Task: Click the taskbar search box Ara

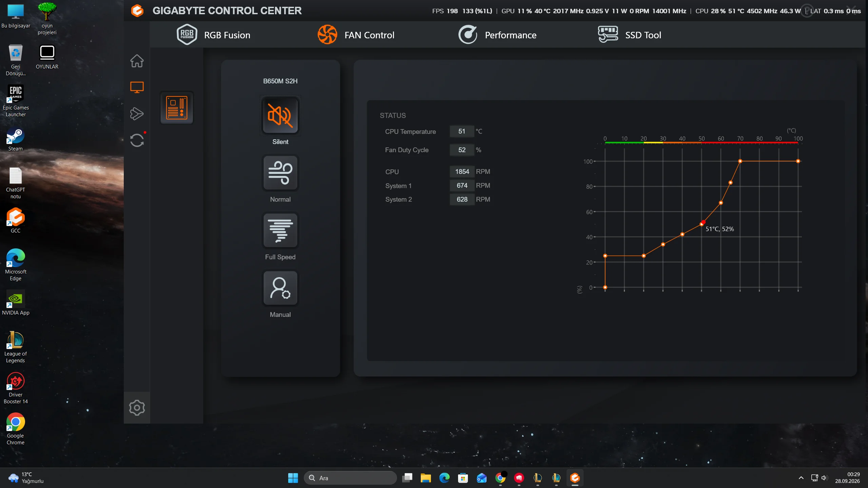Action: pyautogui.click(x=350, y=478)
